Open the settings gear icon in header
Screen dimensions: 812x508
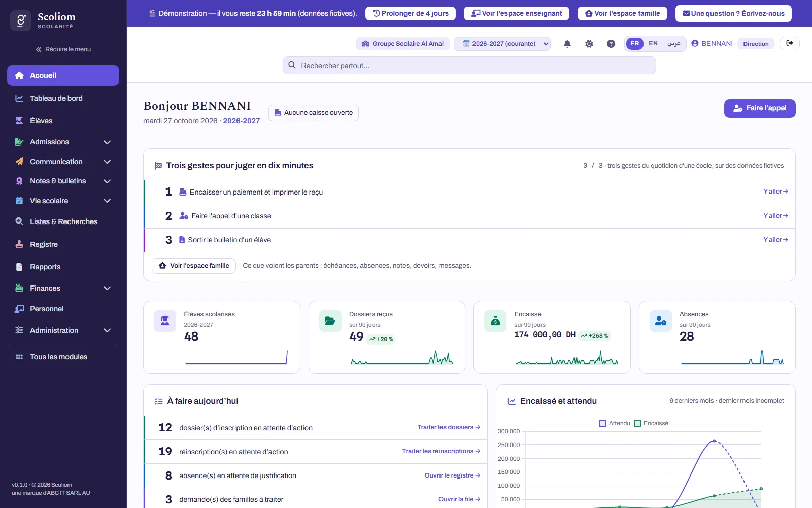589,44
